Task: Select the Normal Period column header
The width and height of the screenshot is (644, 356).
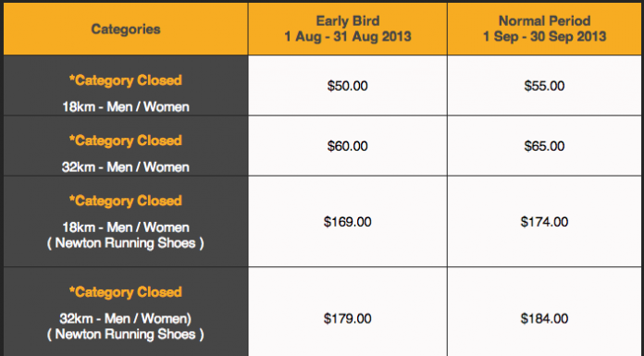Action: click(x=544, y=30)
